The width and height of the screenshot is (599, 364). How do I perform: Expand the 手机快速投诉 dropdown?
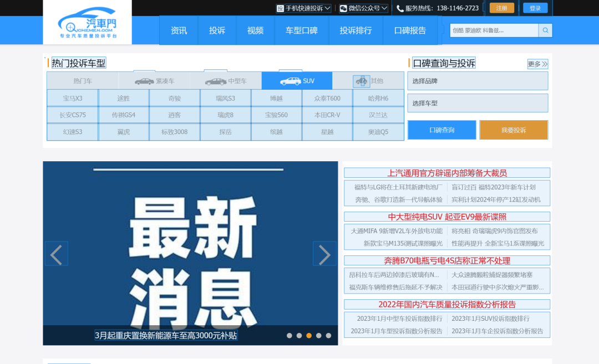tap(304, 8)
